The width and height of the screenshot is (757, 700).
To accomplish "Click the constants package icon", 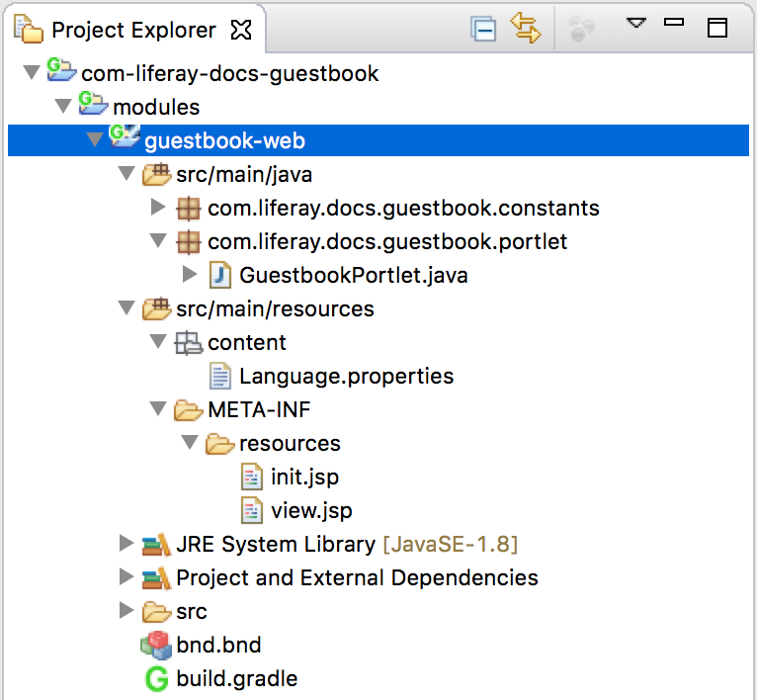I will [189, 209].
